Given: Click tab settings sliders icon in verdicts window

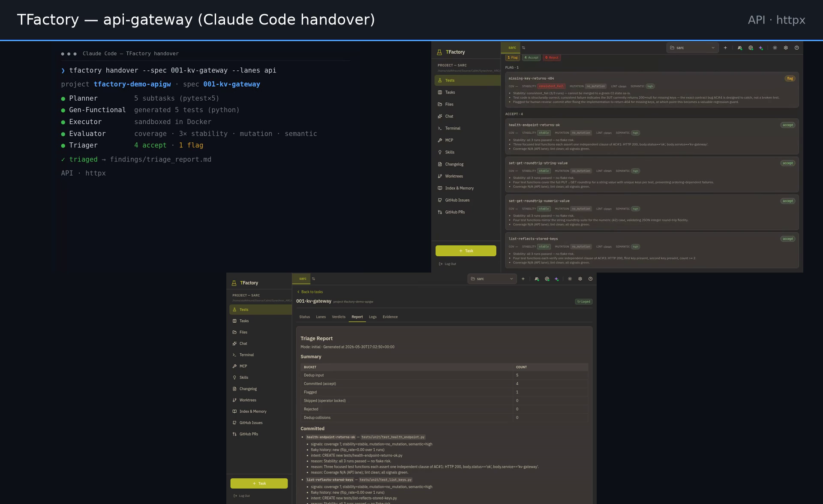Looking at the screenshot, I should click(x=524, y=48).
